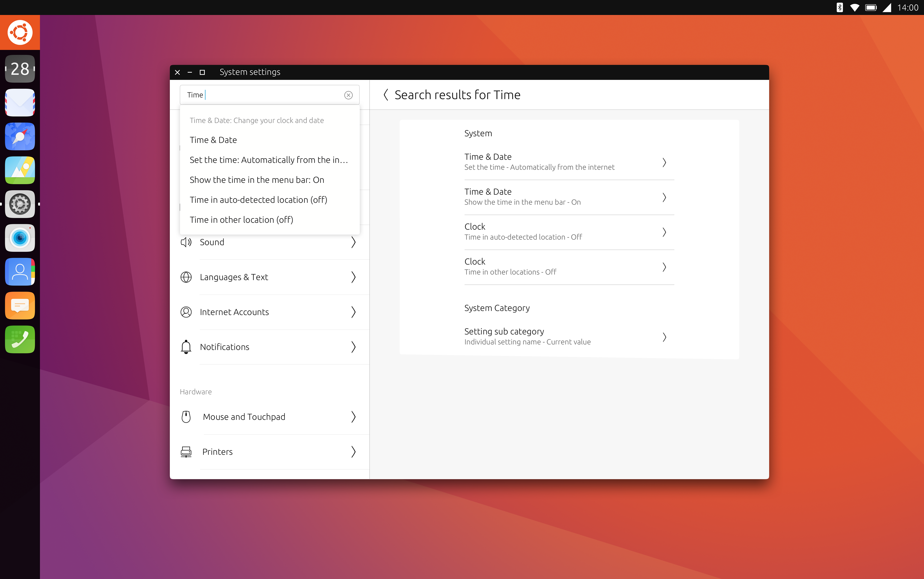Select 'Time & Date' suggestion in dropdown

(269, 140)
